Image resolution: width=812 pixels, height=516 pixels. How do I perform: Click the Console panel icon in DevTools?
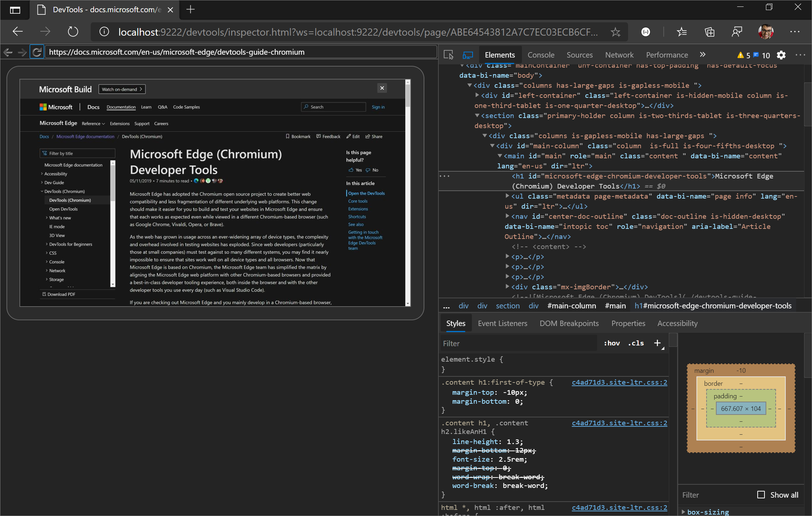coord(540,54)
